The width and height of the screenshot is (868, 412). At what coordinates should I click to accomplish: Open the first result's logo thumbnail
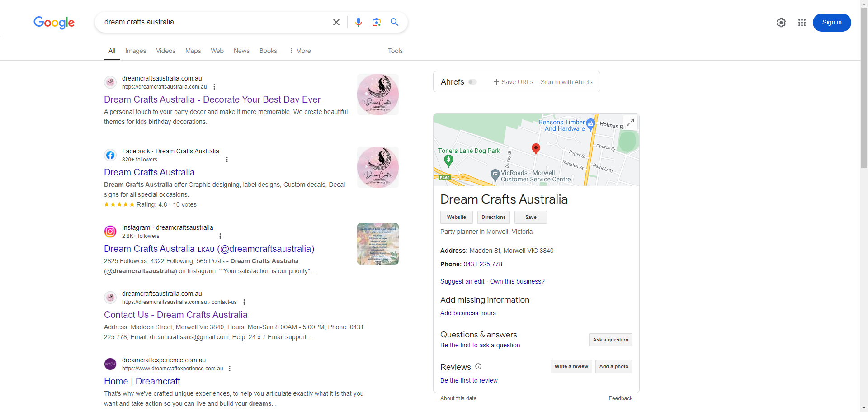(x=378, y=95)
